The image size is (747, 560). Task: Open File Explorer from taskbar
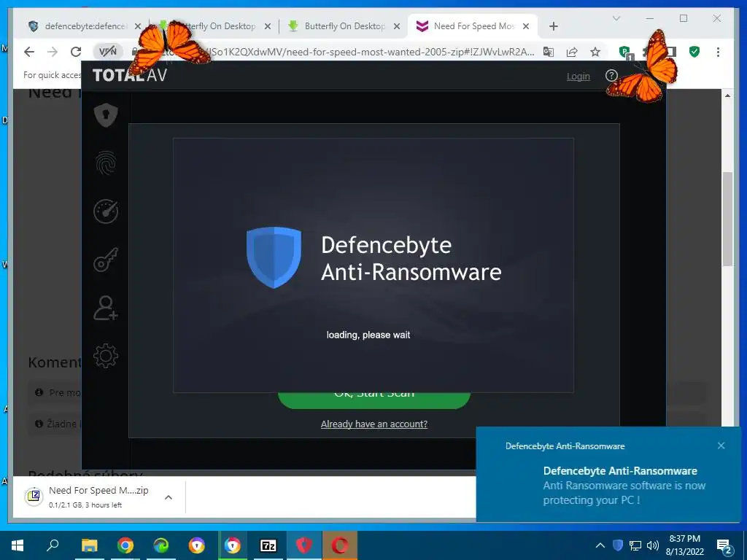(x=89, y=545)
